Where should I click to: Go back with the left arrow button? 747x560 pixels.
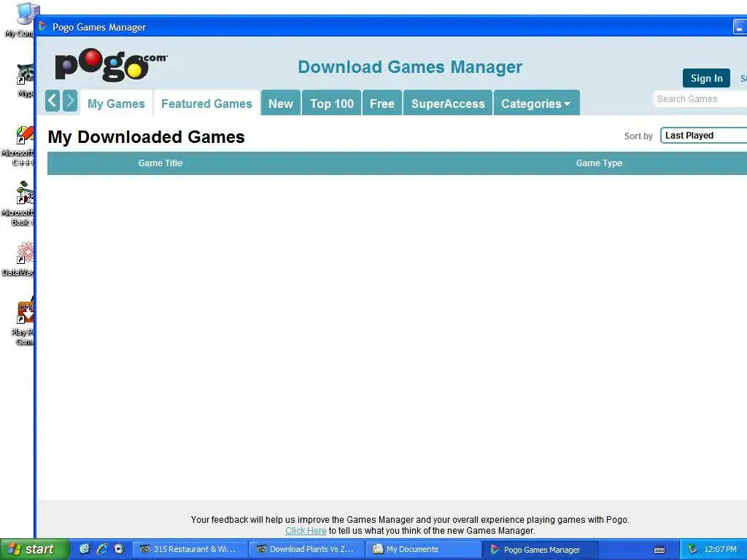[53, 101]
